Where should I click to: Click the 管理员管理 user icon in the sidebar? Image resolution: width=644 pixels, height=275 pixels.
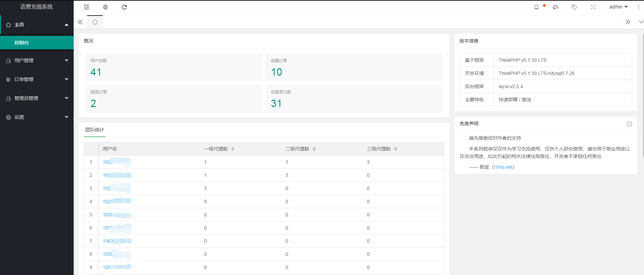pyautogui.click(x=8, y=99)
